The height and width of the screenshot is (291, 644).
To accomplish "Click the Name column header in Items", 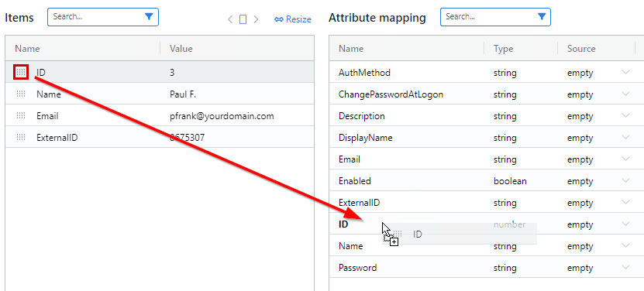I will point(27,49).
